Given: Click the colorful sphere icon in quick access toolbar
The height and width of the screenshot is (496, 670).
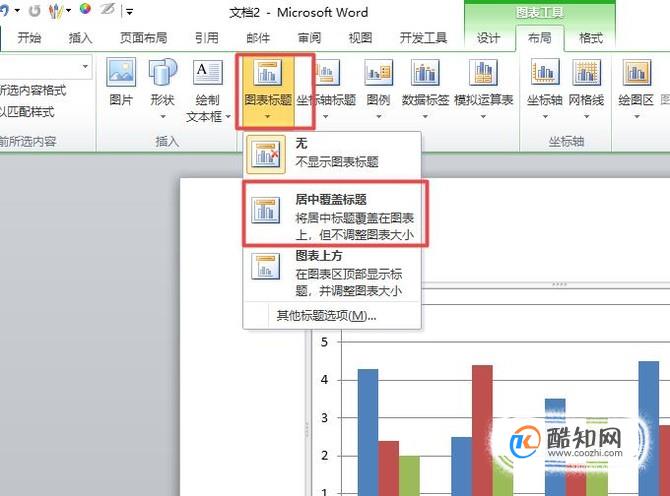Looking at the screenshot, I should click(x=85, y=9).
